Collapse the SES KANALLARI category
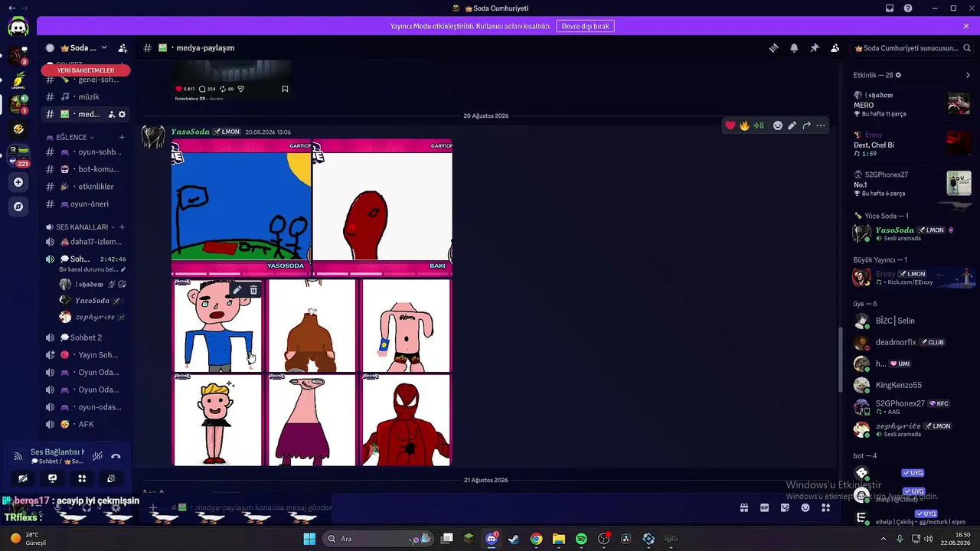 (80, 227)
